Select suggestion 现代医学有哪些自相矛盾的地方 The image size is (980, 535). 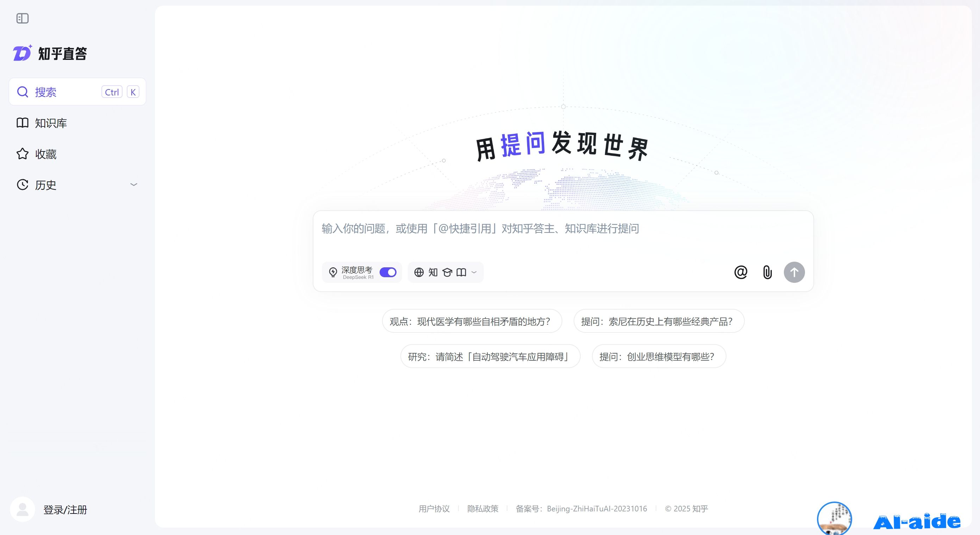coord(472,321)
